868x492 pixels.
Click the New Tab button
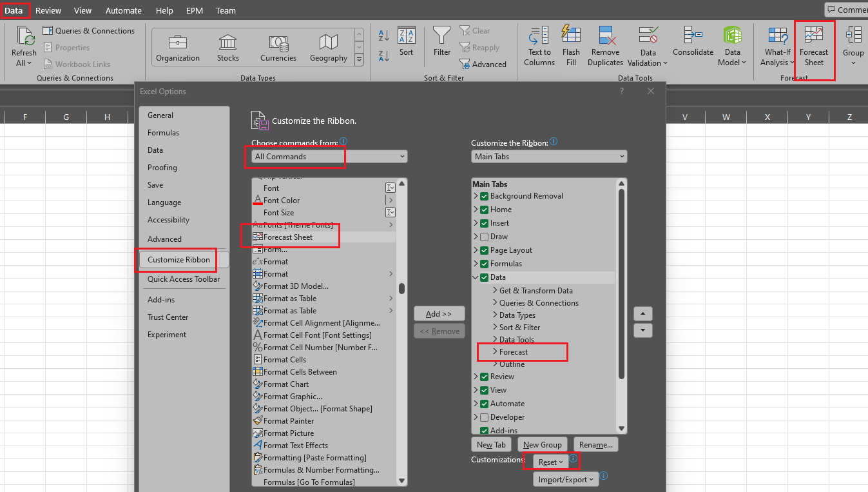pos(491,444)
